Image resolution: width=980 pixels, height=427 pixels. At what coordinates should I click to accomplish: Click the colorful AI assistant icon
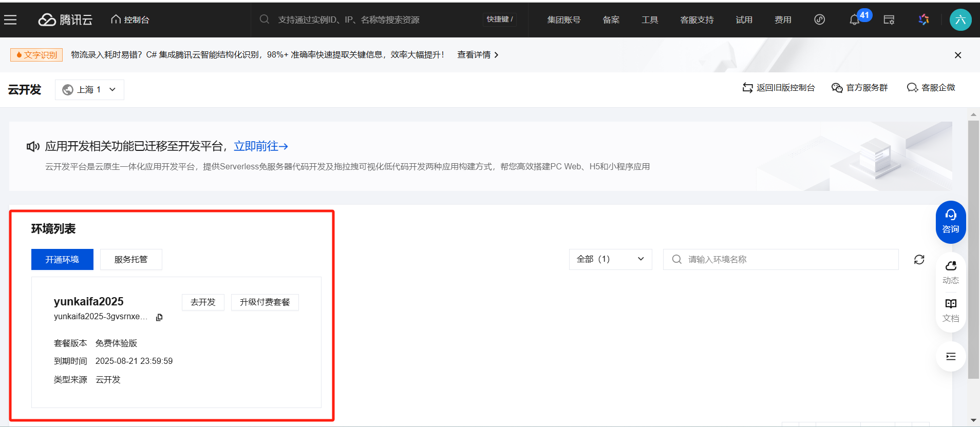coord(924,20)
